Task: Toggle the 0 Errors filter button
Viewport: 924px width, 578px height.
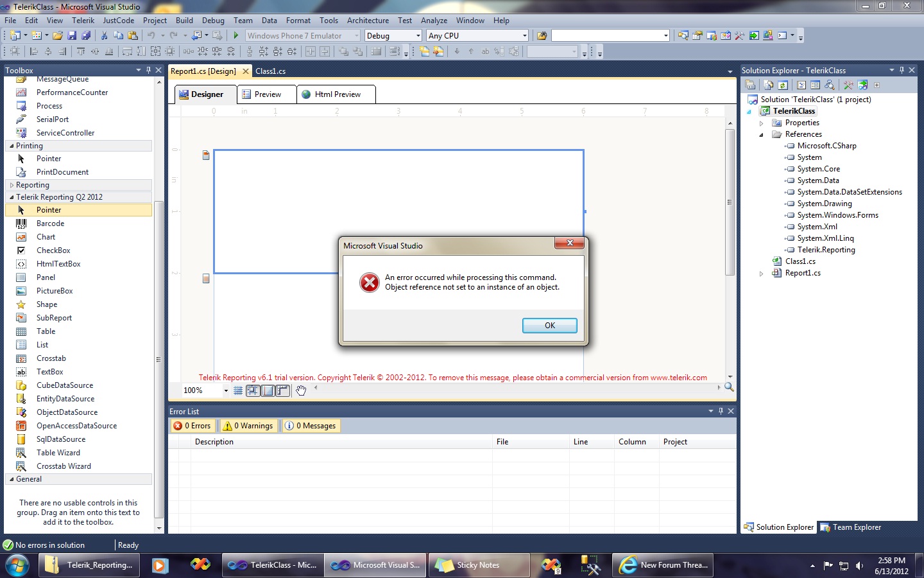Action: click(x=193, y=426)
